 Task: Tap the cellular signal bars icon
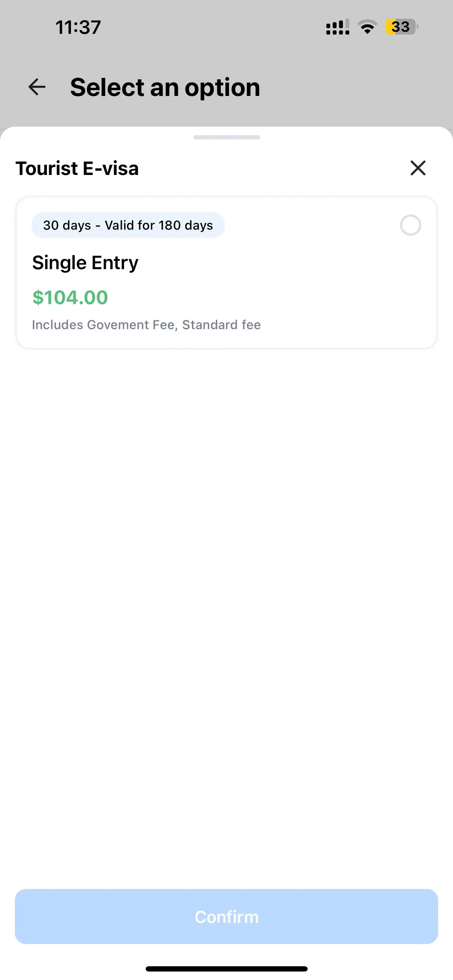(337, 27)
